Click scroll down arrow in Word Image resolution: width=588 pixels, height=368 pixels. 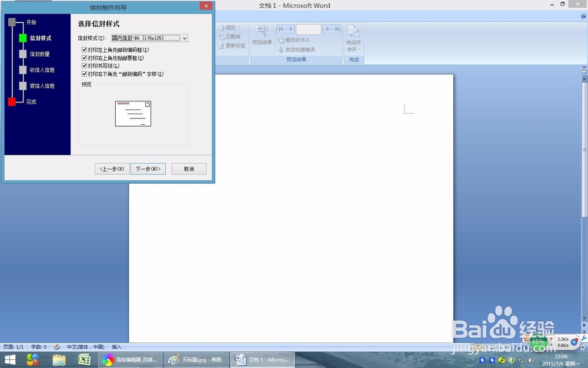[x=584, y=319]
